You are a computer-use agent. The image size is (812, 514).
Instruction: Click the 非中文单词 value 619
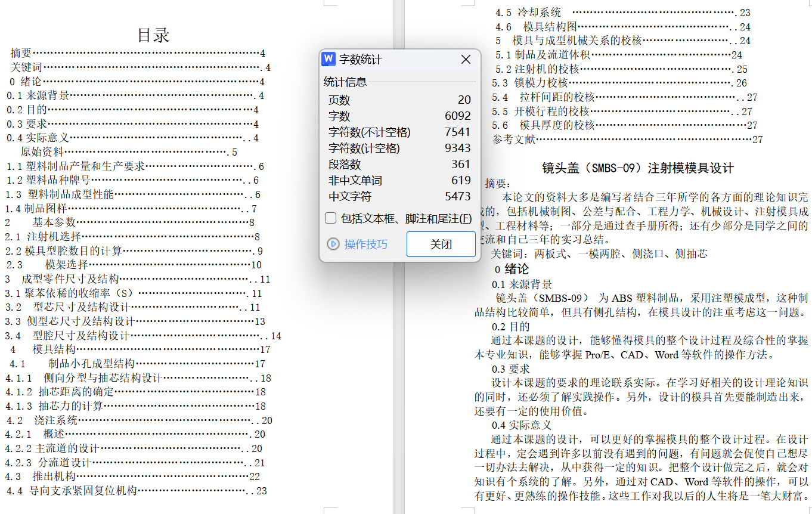click(x=461, y=181)
